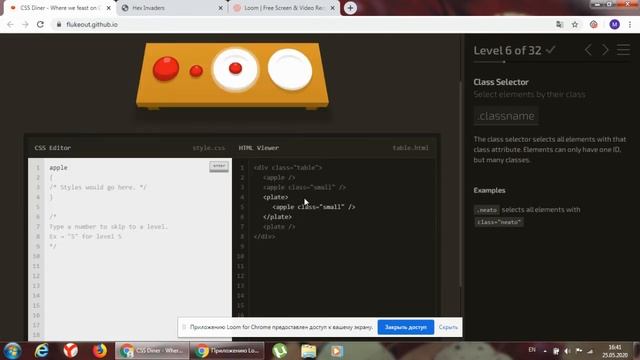Open the media player taskbar icon
Viewport: 640px width, 360px height.
point(337,351)
